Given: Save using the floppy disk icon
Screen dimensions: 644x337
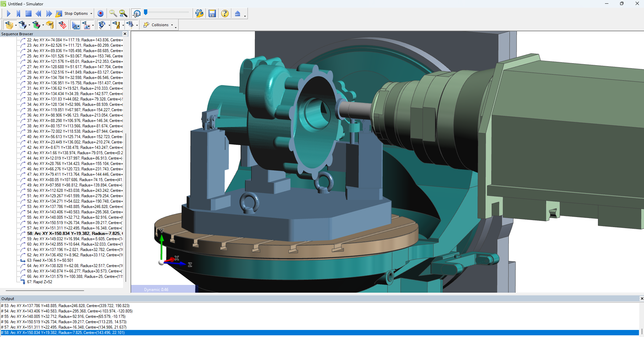Looking at the screenshot, I should tap(212, 13).
